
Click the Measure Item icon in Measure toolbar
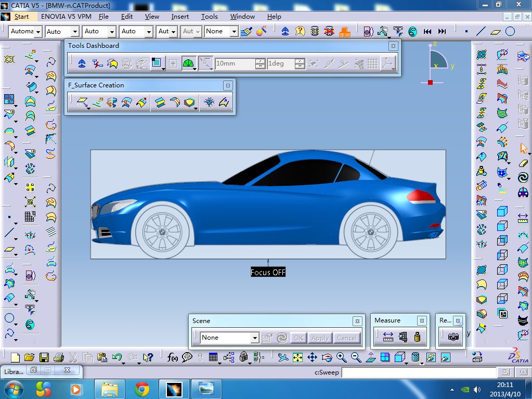[403, 337]
